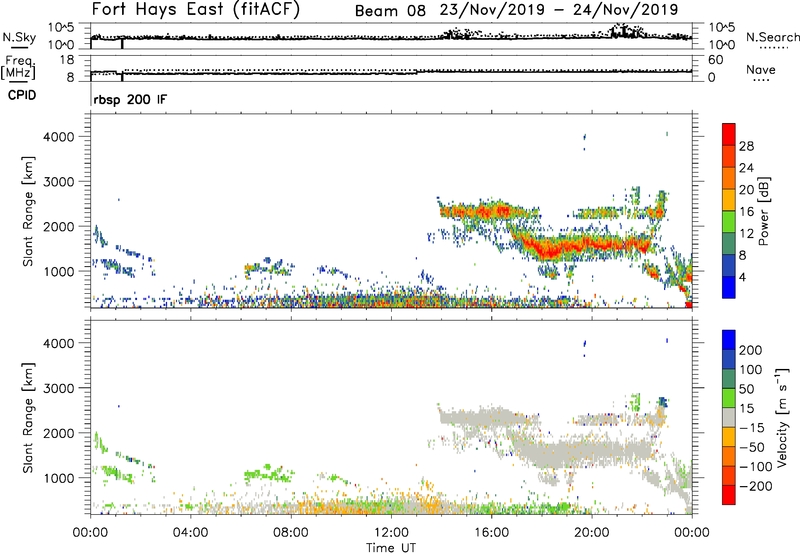Click the velocity panel's "Slant Range [km]" label

coord(28,418)
